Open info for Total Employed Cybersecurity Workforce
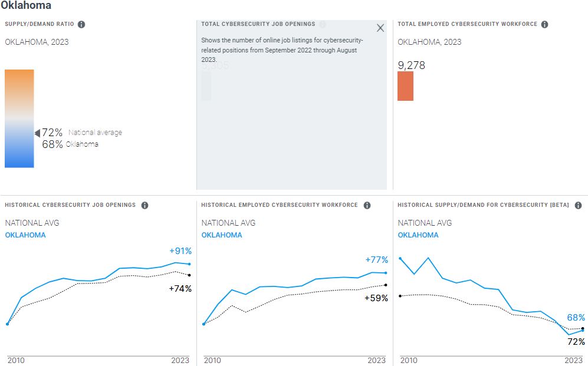 coord(544,24)
